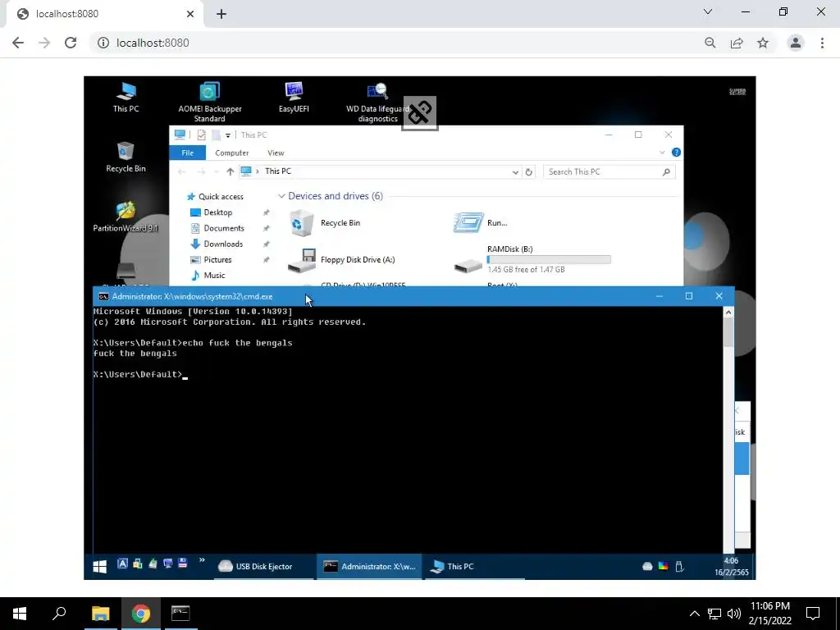Click Chrome share page icon
The height and width of the screenshot is (630, 840).
tap(737, 43)
